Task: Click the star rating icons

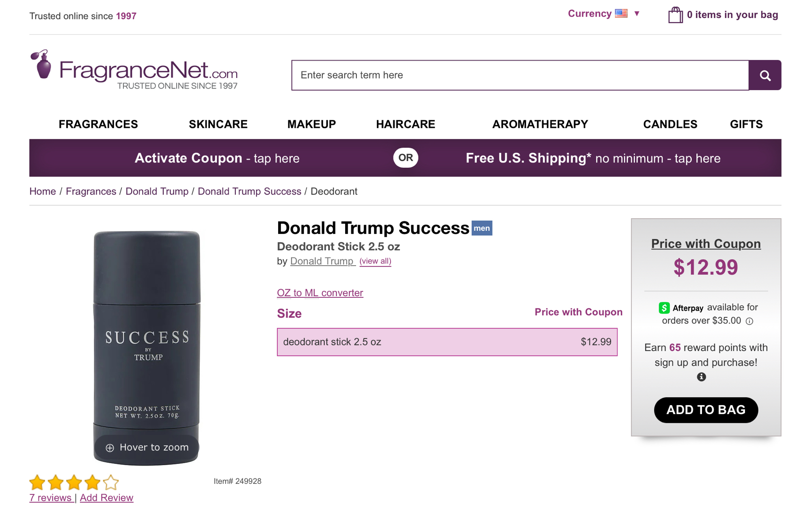Action: [x=74, y=482]
